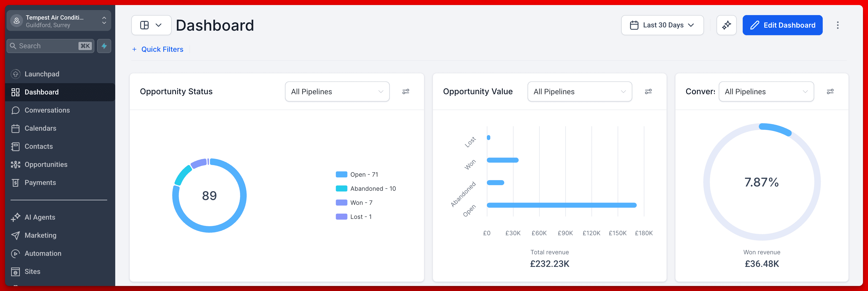The width and height of the screenshot is (868, 291).
Task: Expand the dashboard layout selector dropdown
Action: (x=151, y=25)
